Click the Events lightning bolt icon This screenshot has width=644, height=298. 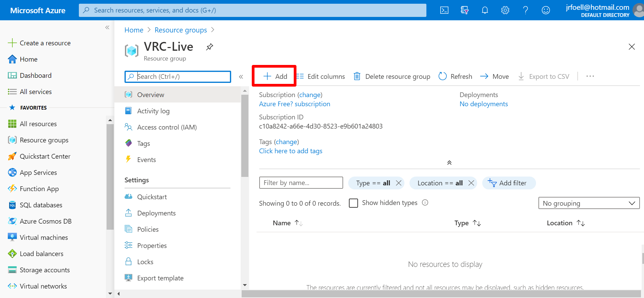[x=128, y=159]
